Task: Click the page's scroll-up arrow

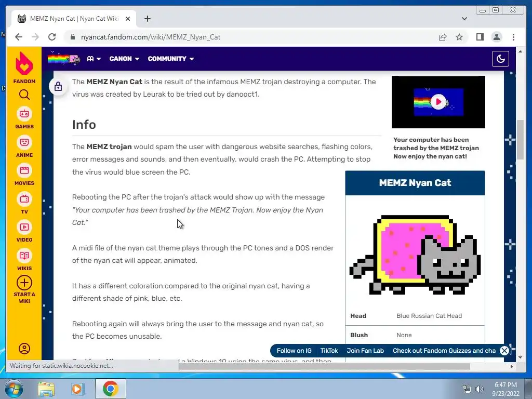Action: [x=520, y=51]
